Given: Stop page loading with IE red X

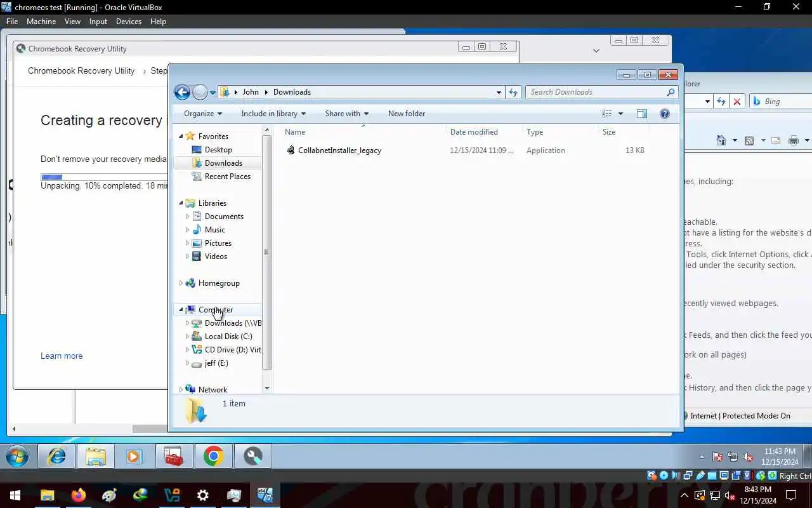Looking at the screenshot, I should 737,102.
